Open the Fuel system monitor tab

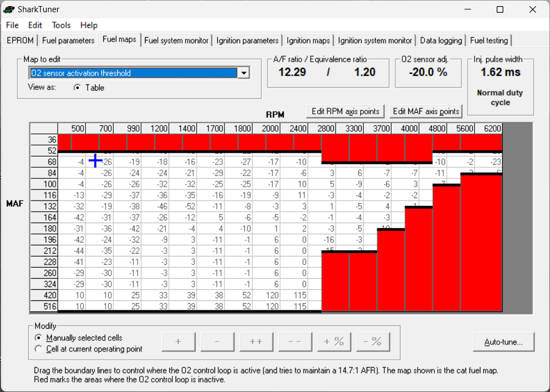click(177, 41)
